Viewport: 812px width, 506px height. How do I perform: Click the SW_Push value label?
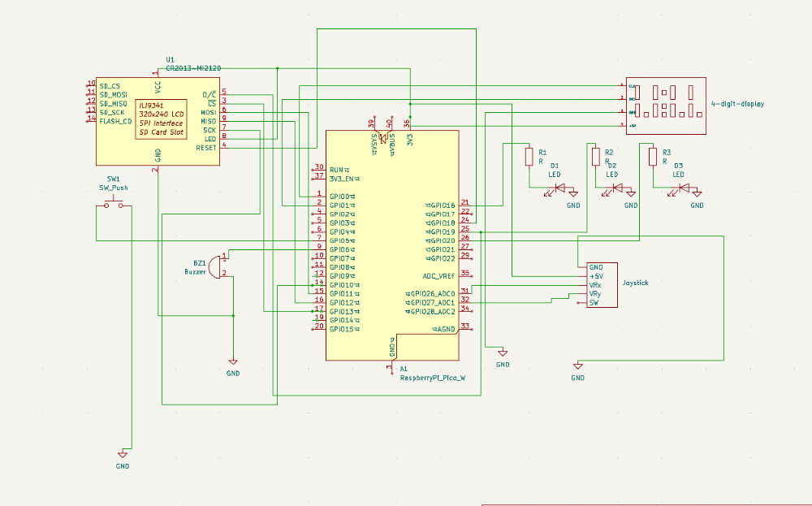coord(114,188)
